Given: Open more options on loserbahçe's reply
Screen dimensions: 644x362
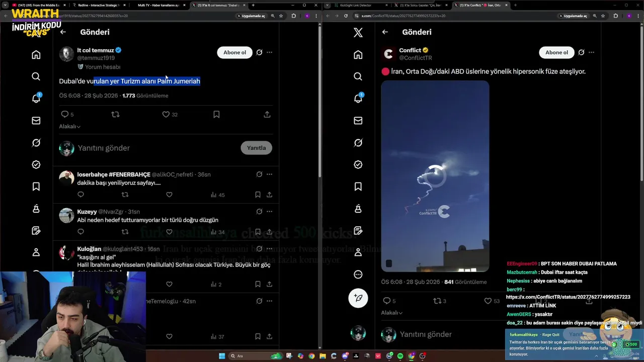Looking at the screenshot, I should pos(270,174).
